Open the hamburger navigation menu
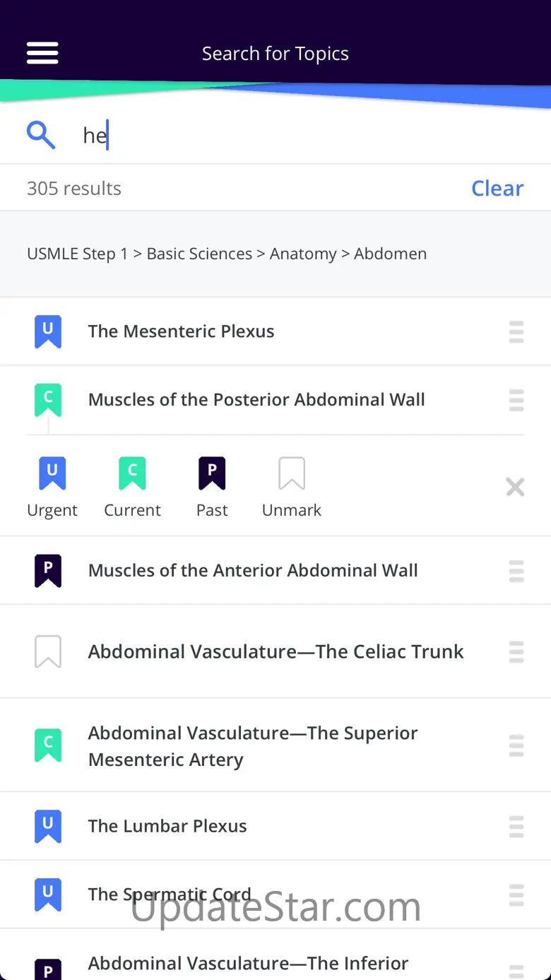Viewport: 551px width, 980px height. (42, 53)
